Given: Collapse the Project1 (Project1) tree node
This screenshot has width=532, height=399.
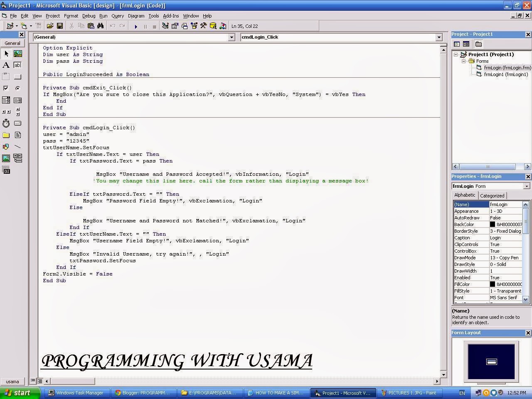Looking at the screenshot, I should (x=456, y=54).
